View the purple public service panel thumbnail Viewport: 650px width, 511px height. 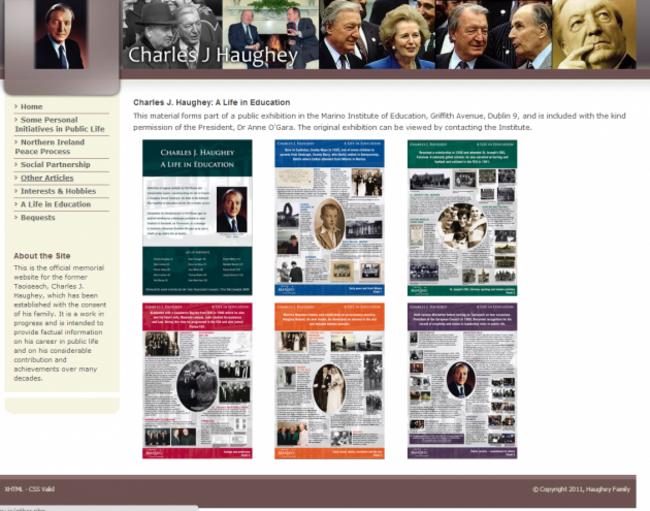click(462, 381)
